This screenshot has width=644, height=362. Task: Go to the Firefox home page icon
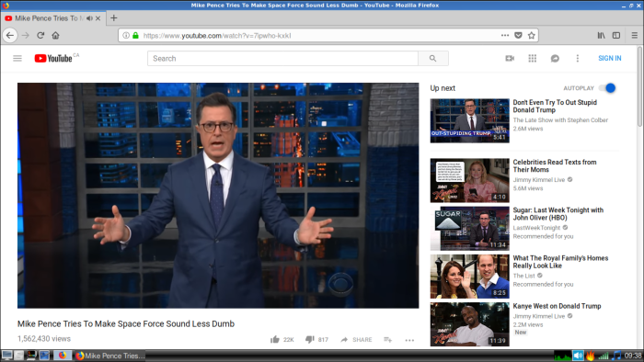(x=55, y=35)
